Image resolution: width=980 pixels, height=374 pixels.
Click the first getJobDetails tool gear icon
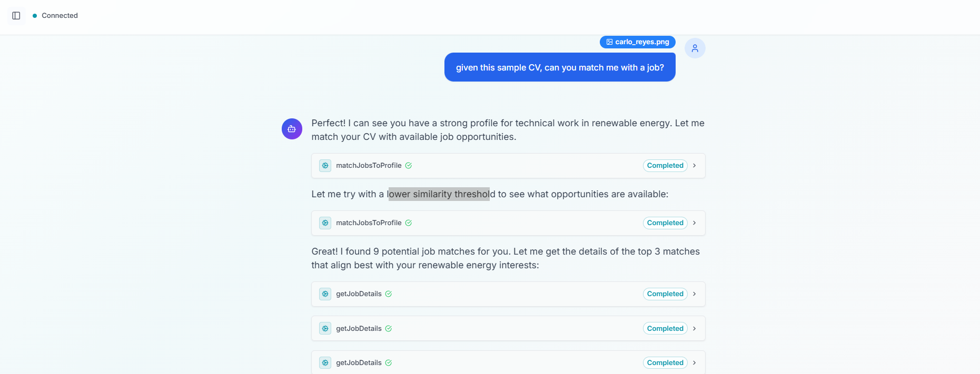click(x=325, y=294)
